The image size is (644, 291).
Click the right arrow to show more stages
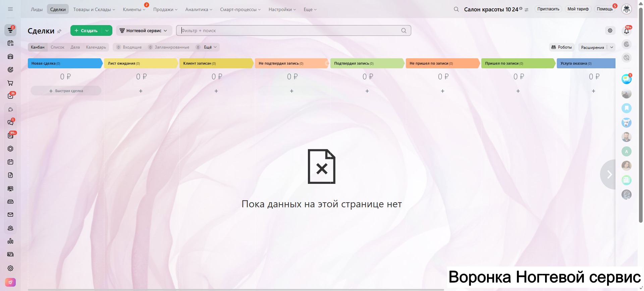(608, 174)
